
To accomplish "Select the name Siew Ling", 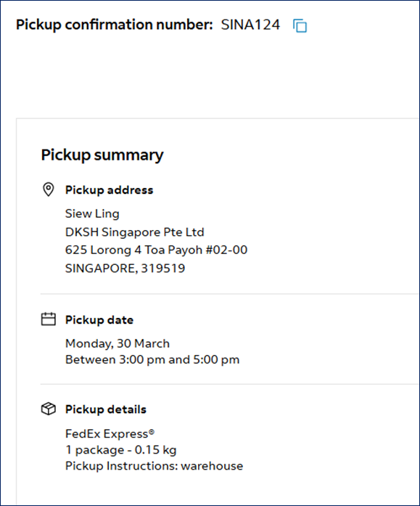I will [92, 213].
